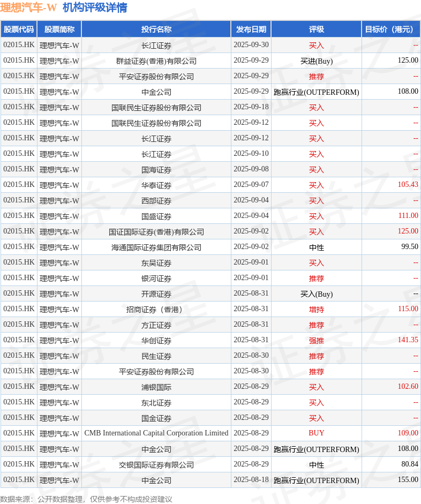Click the 股票代码 column header
This screenshot has width=421, height=504.
pos(19,29)
